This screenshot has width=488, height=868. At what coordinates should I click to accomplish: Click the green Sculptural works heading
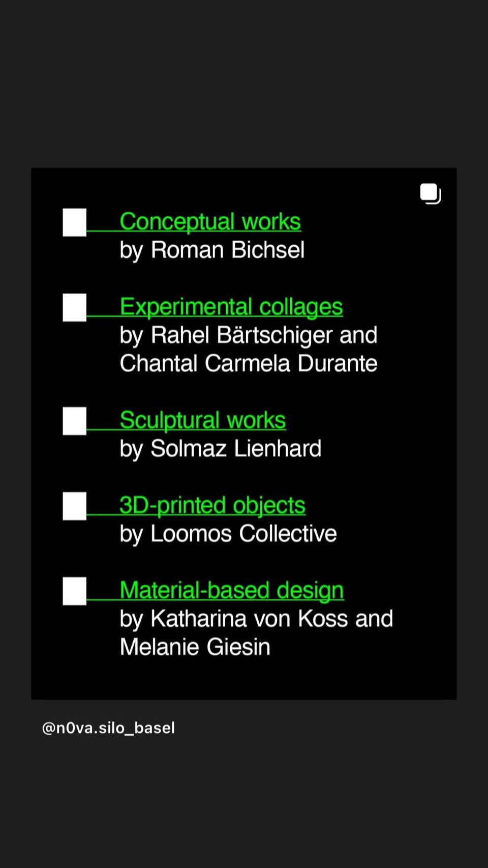coord(203,420)
